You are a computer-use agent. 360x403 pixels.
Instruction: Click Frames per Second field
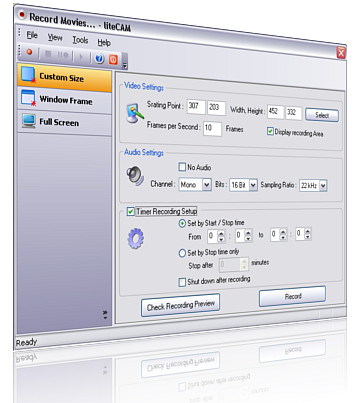coord(212,128)
